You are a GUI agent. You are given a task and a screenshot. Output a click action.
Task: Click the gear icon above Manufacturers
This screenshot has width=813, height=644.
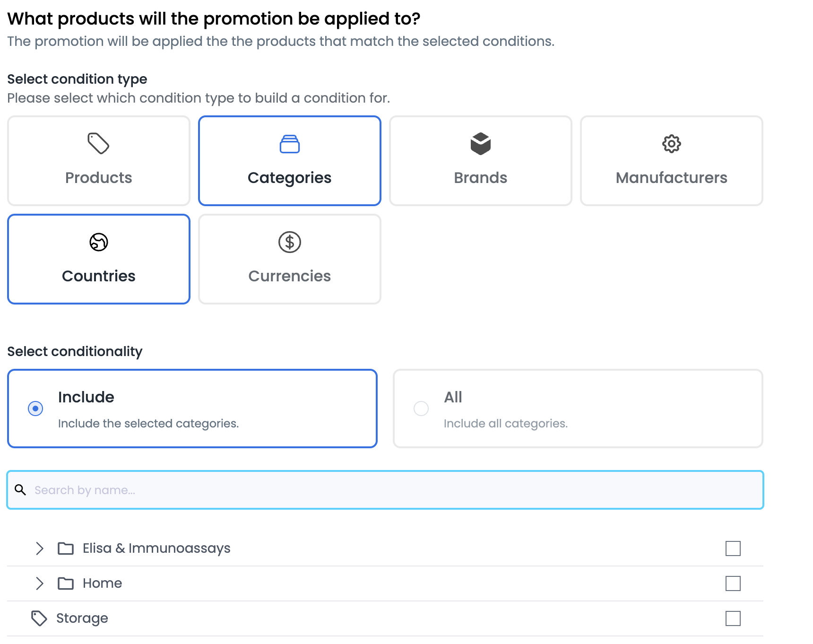tap(672, 144)
